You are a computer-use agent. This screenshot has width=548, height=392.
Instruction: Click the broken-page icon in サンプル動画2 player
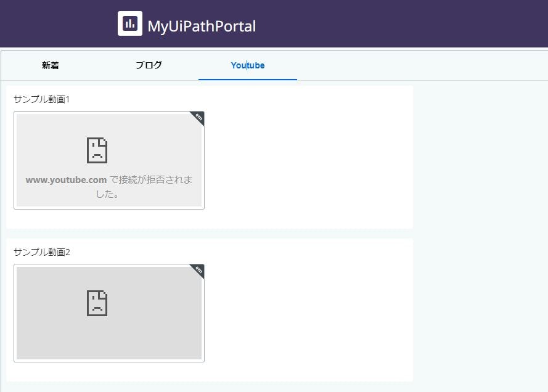96,303
